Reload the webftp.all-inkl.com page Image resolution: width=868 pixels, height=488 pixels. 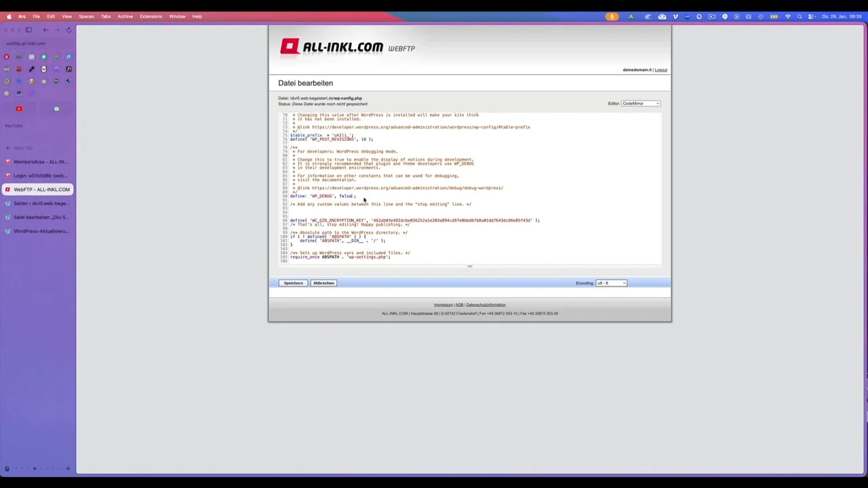[68, 29]
